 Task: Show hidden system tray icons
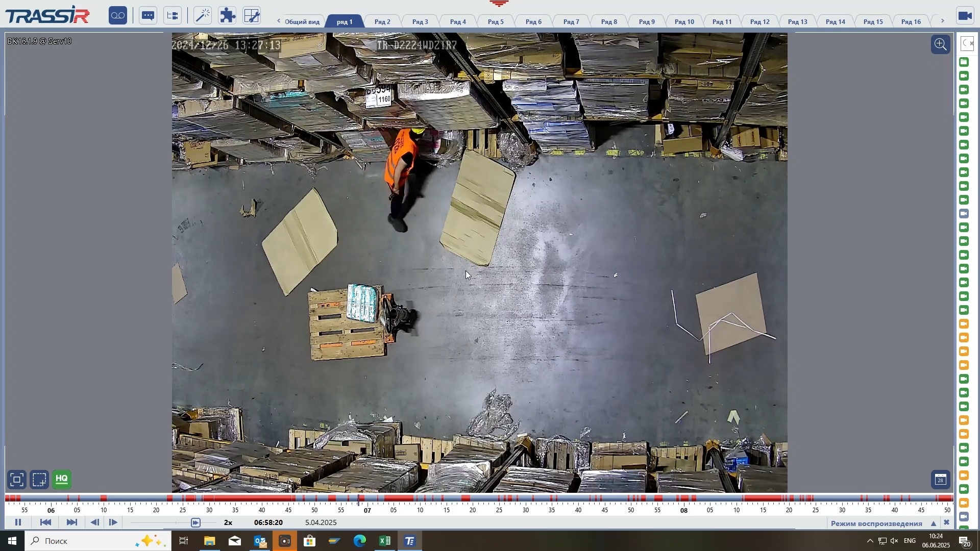[x=870, y=541]
